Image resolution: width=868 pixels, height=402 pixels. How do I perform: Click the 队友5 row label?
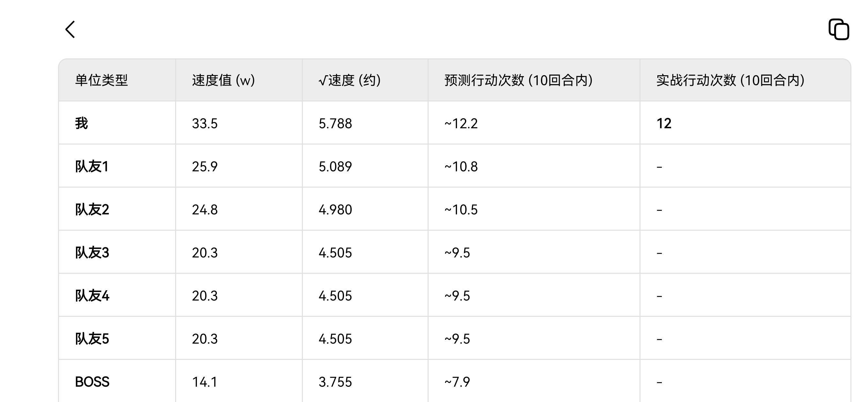tap(92, 339)
